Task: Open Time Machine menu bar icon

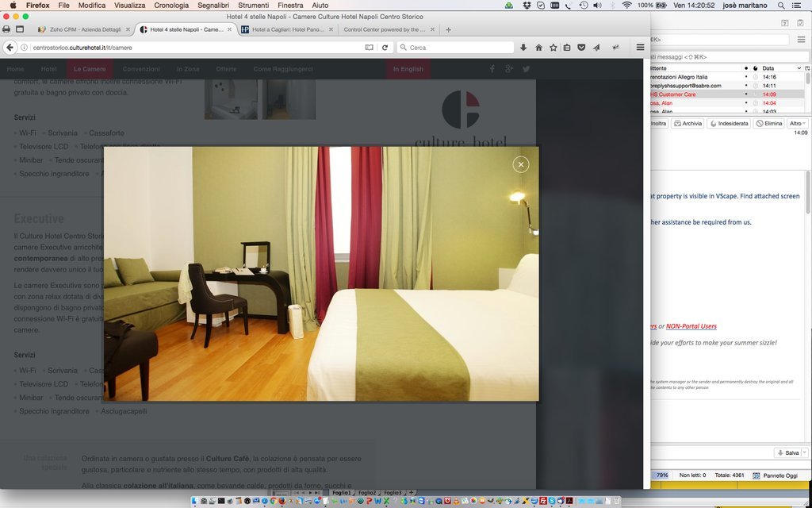Action: click(x=583, y=6)
